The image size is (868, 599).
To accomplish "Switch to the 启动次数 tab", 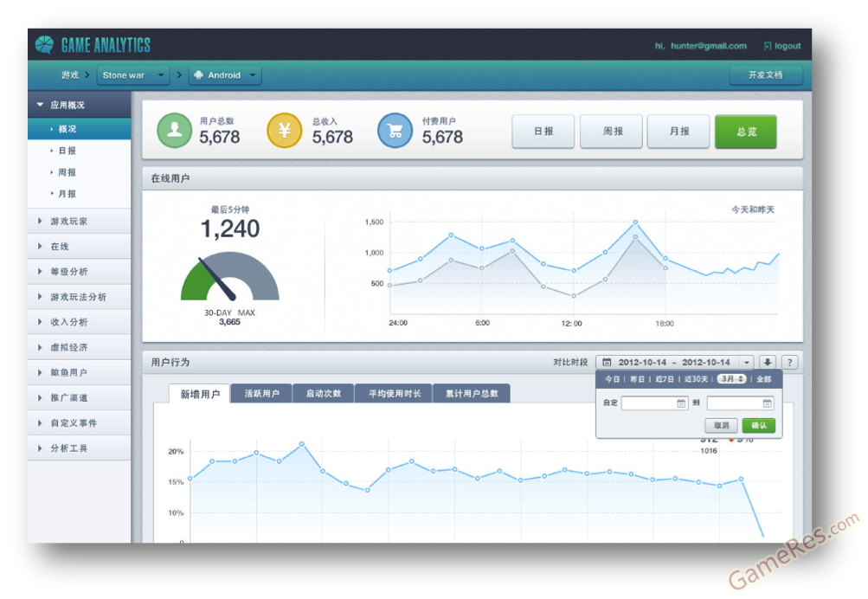I will (x=324, y=394).
